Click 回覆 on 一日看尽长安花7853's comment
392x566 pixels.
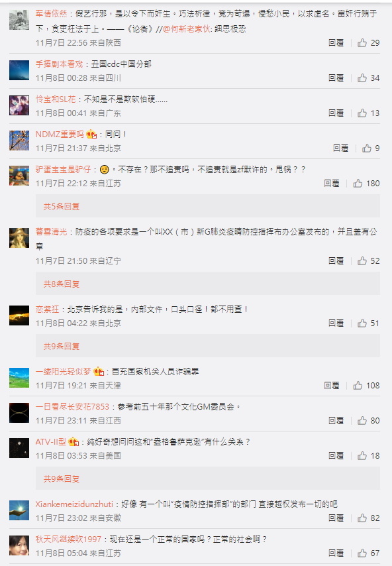(x=336, y=421)
